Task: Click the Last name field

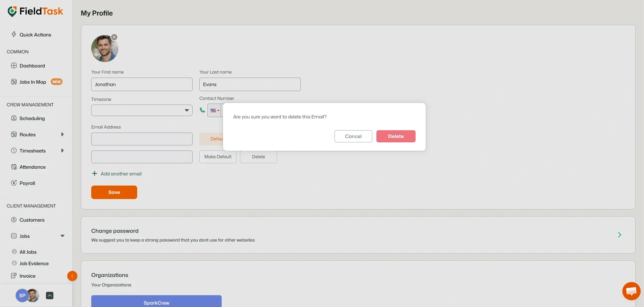Action: [x=250, y=84]
